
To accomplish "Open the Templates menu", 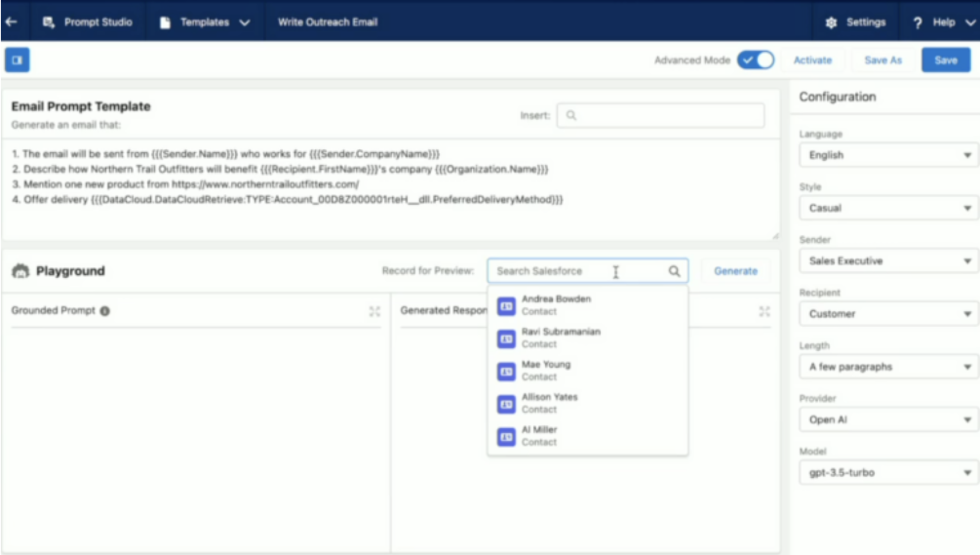I will coord(205,21).
